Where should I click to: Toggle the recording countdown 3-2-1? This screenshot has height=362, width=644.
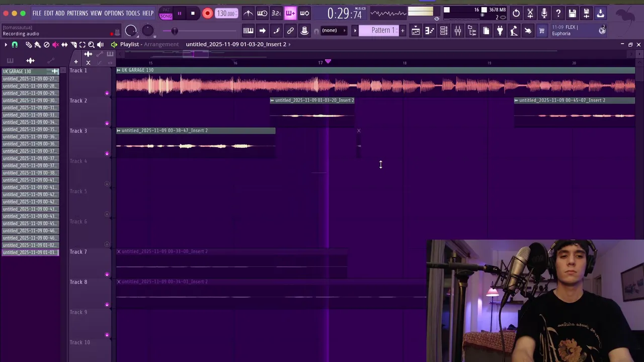[x=276, y=14]
